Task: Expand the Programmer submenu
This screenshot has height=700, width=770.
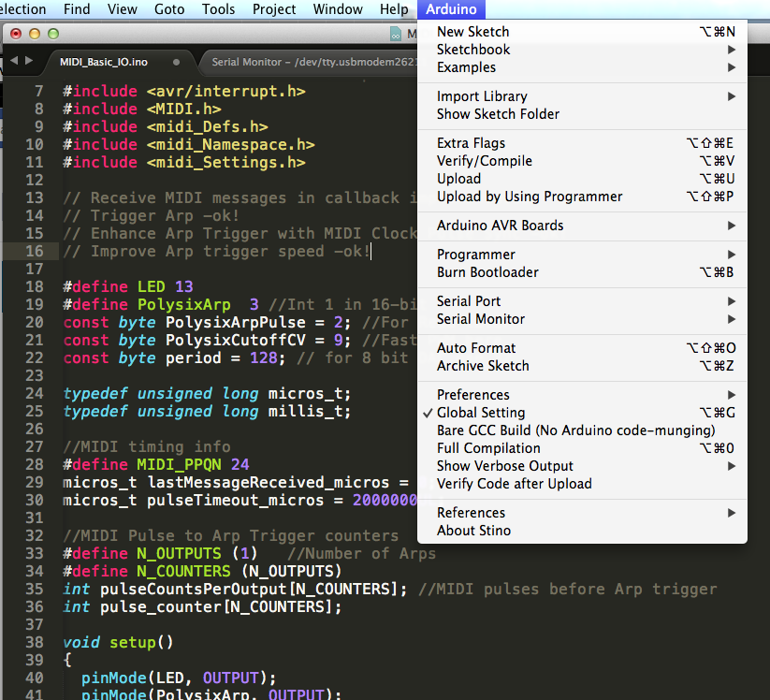Action: [582, 255]
